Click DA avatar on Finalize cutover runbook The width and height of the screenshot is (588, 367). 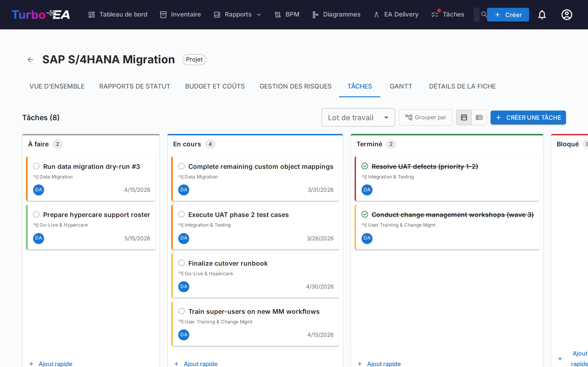click(x=184, y=286)
